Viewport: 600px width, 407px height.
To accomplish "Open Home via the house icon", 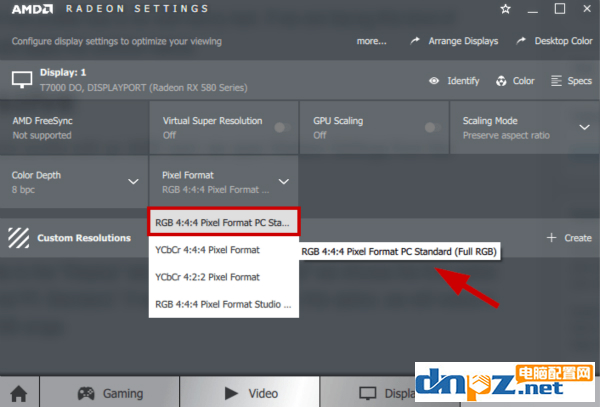I will click(x=19, y=393).
